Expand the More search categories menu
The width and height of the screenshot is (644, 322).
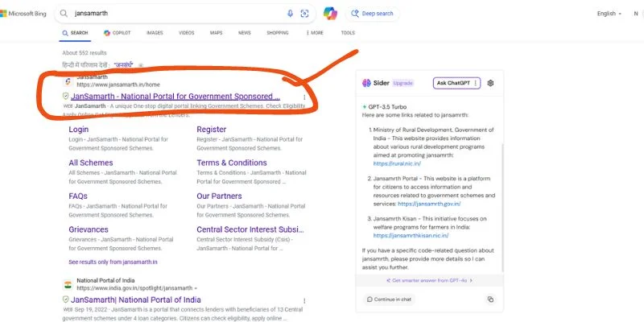(315, 33)
